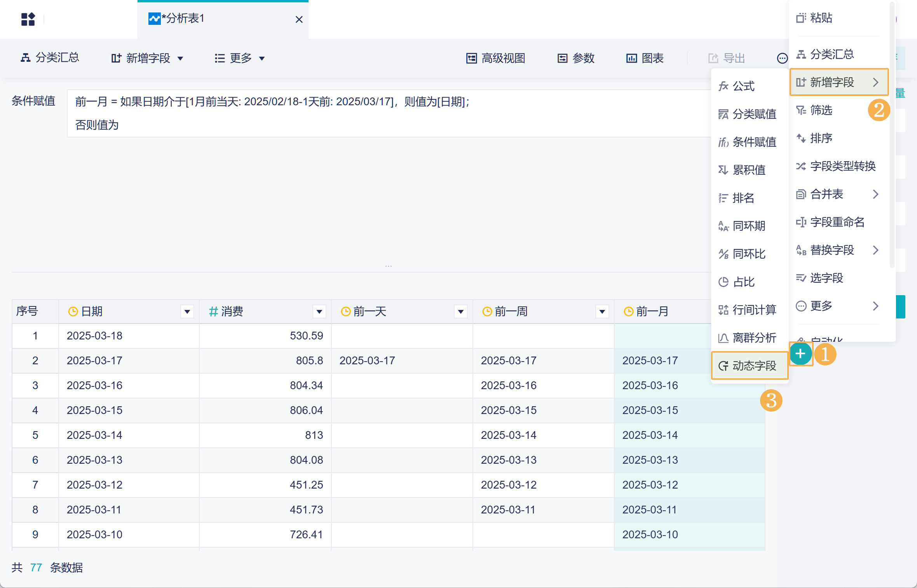Select 同环比 percentage option

pyautogui.click(x=742, y=254)
